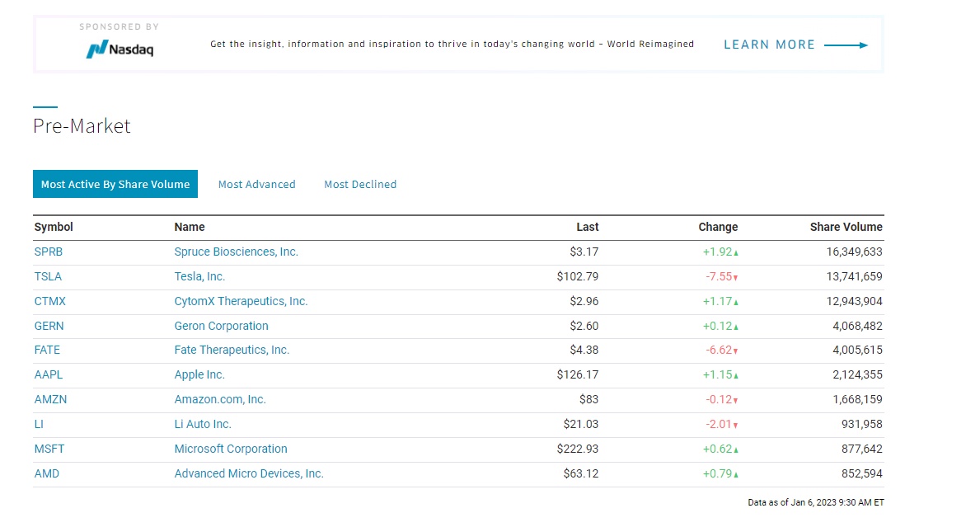Click the Share Volume column header
Image resolution: width=980 pixels, height=527 pixels.
click(x=846, y=227)
